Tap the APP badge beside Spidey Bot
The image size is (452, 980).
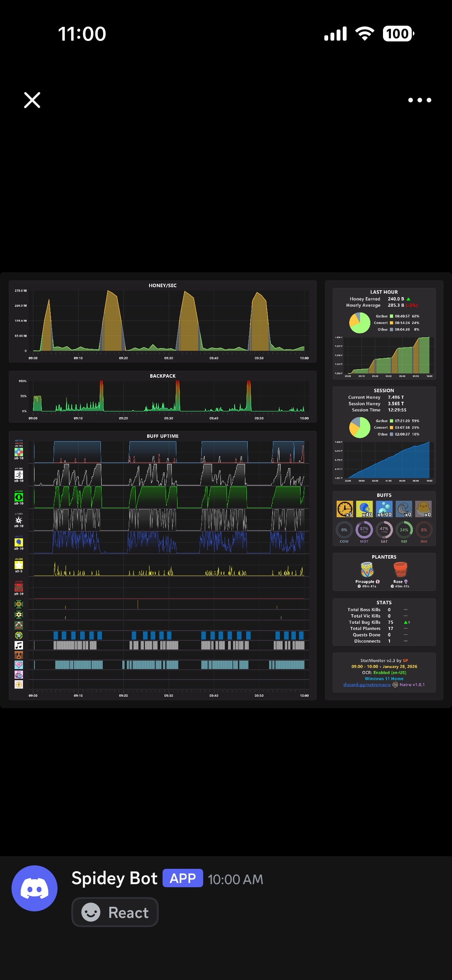[183, 878]
